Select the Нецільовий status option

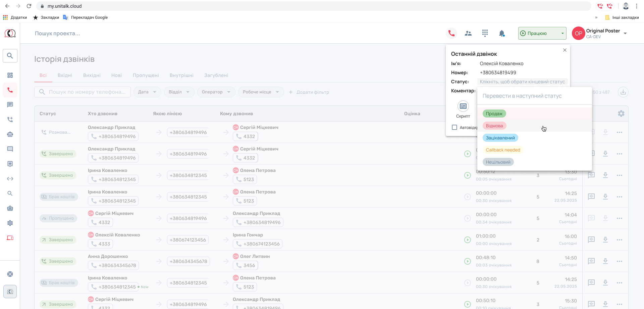[x=498, y=162]
